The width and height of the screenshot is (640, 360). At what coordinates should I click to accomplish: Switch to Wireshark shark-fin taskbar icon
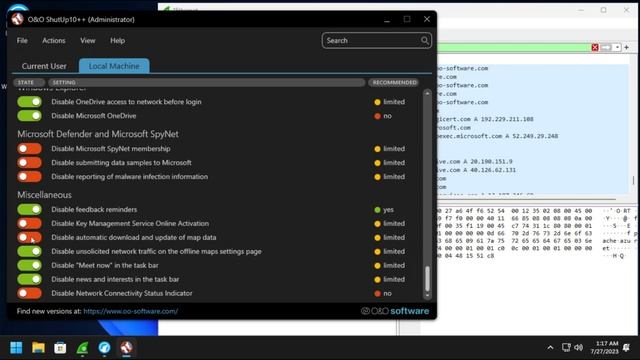coord(82,347)
